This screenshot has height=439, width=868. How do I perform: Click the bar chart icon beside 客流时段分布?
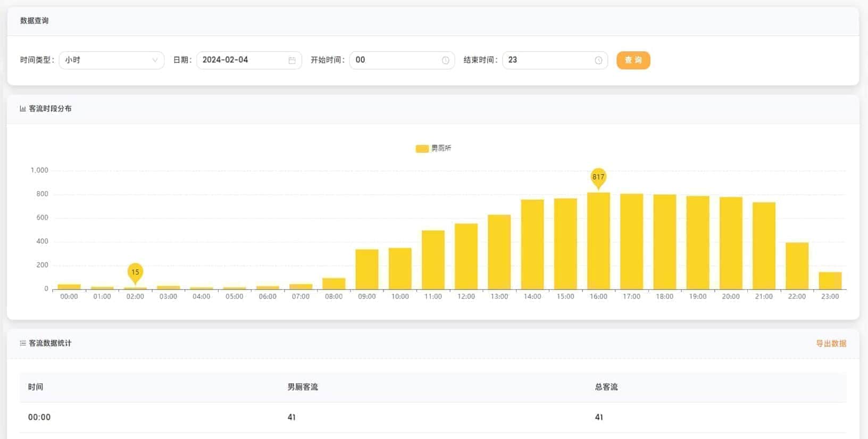coord(23,109)
